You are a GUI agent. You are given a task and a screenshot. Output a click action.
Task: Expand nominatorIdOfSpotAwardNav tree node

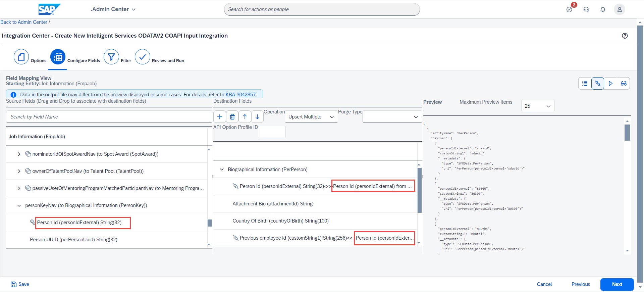tap(19, 154)
